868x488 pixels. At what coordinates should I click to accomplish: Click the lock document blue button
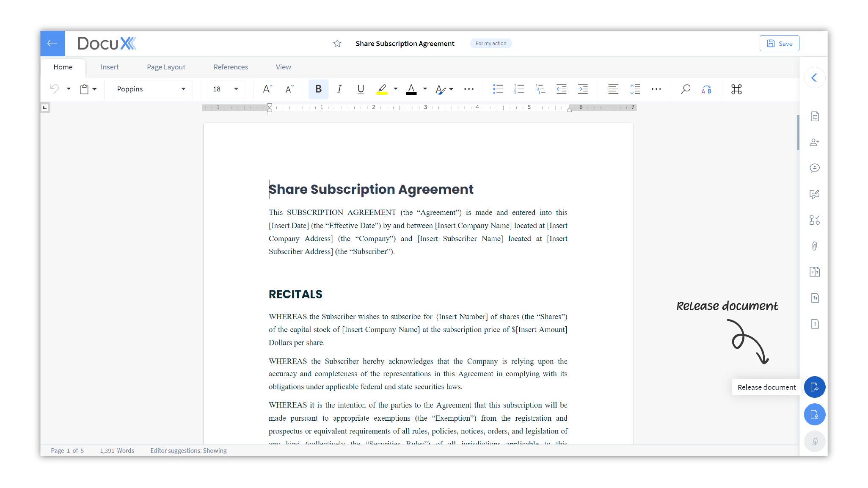click(815, 414)
